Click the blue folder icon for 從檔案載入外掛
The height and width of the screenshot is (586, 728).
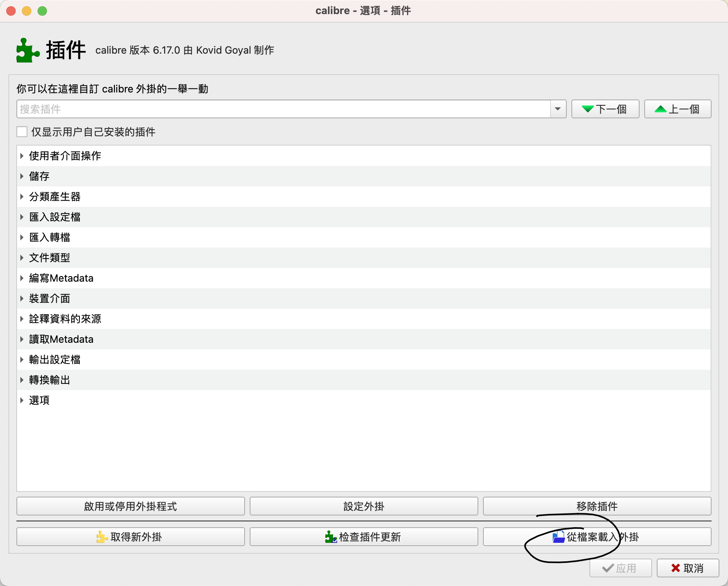558,537
